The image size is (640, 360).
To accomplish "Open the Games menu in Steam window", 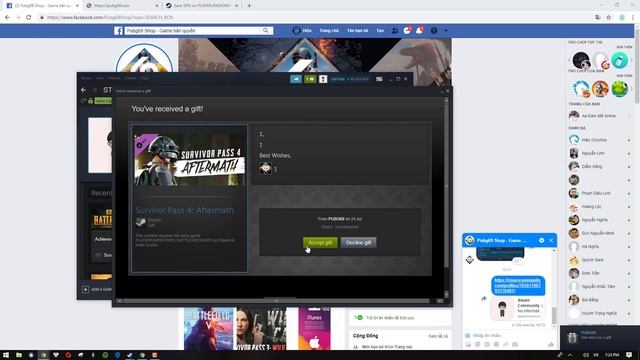I will 130,78.
